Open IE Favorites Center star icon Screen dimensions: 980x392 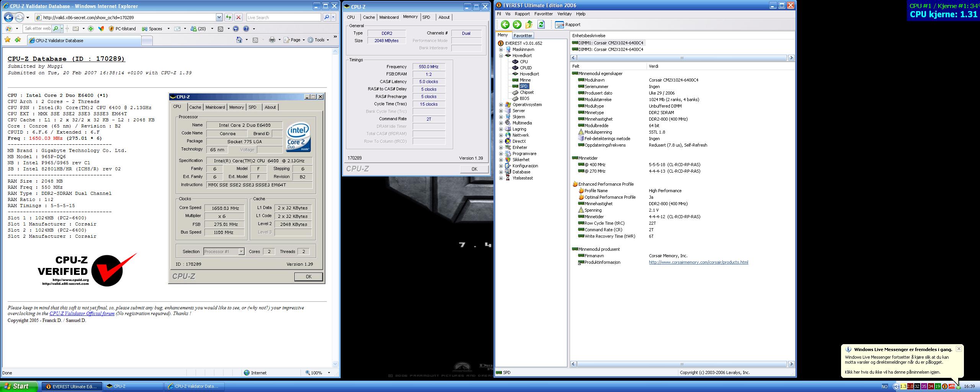(7, 40)
